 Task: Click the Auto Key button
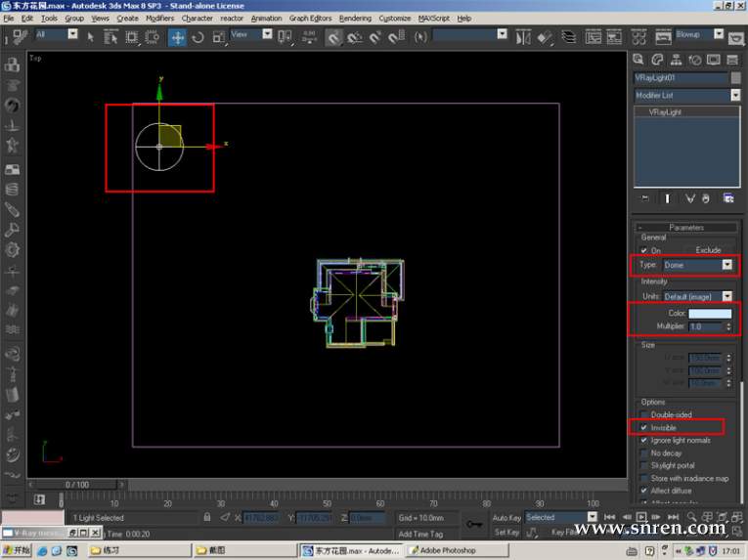(506, 517)
